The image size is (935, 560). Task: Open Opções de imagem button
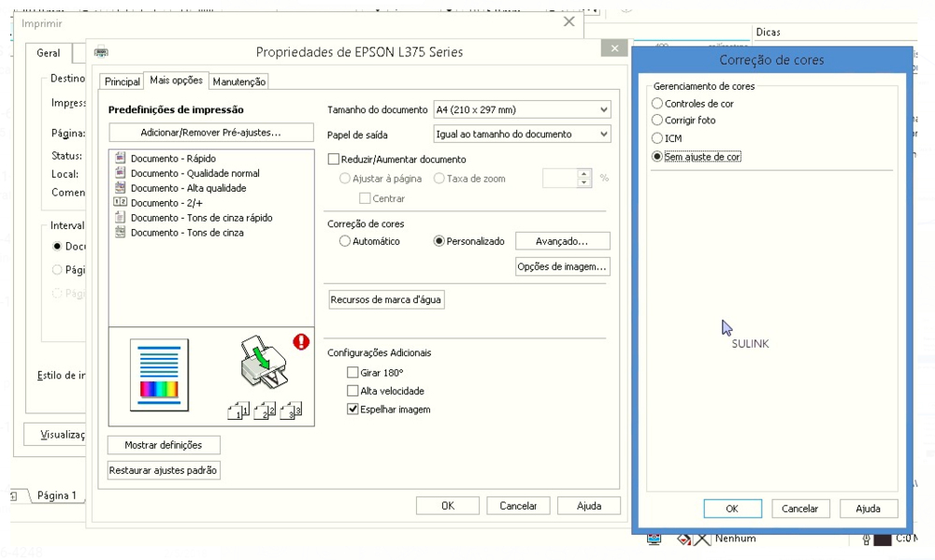[562, 266]
